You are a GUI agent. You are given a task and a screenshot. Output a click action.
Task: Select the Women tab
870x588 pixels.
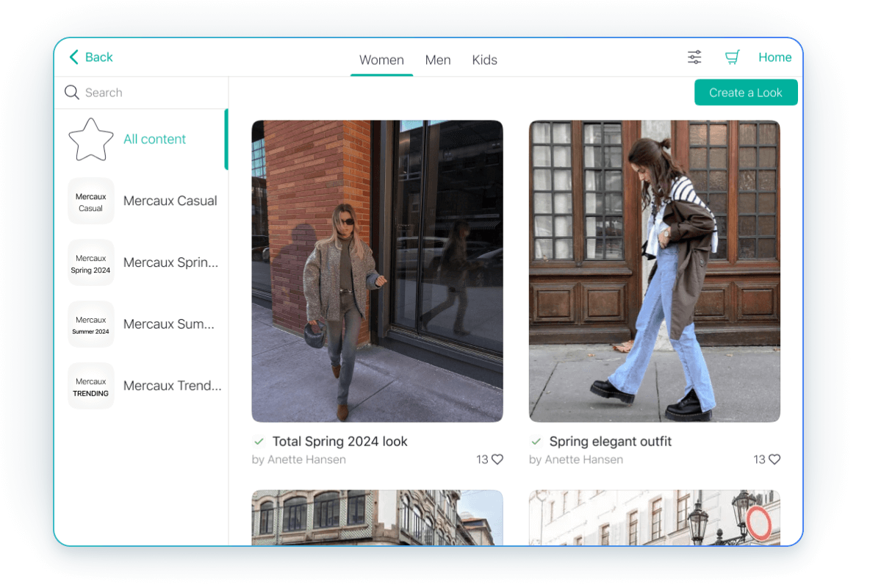pyautogui.click(x=381, y=60)
